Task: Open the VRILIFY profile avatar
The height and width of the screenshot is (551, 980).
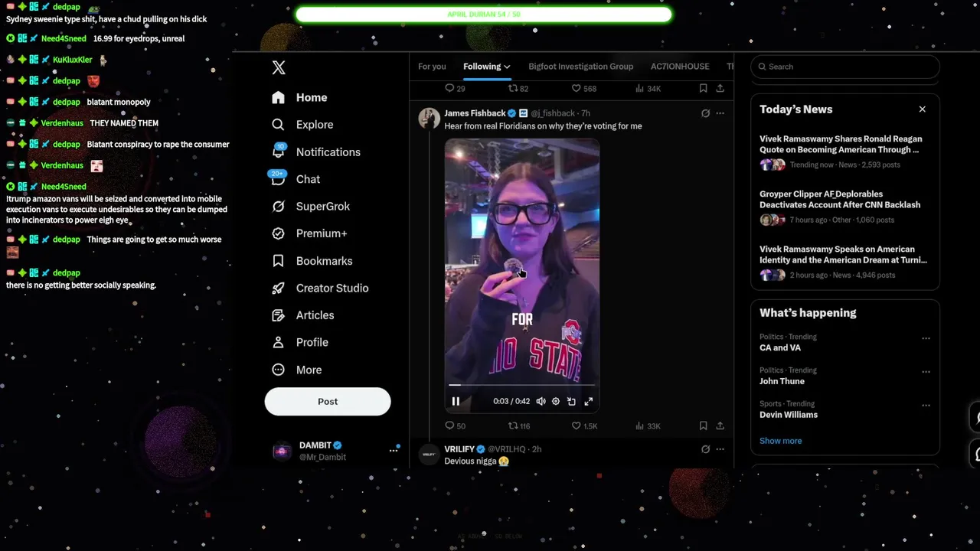Action: point(429,454)
